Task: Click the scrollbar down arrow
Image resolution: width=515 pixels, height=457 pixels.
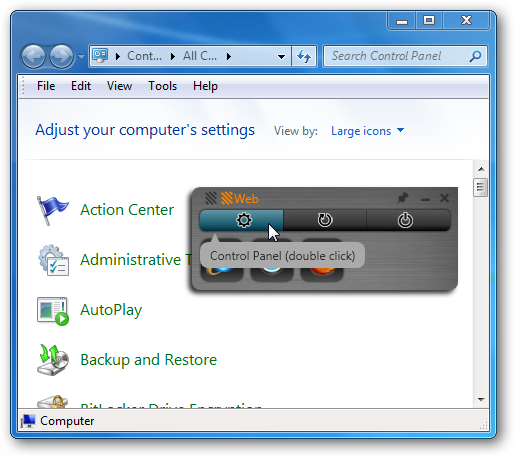Action: 481,399
